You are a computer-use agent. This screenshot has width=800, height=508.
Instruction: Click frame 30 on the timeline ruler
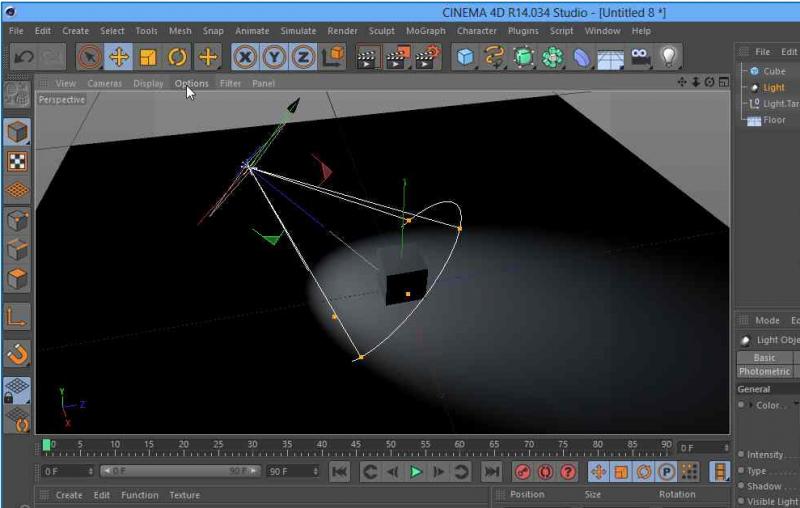tap(252, 447)
